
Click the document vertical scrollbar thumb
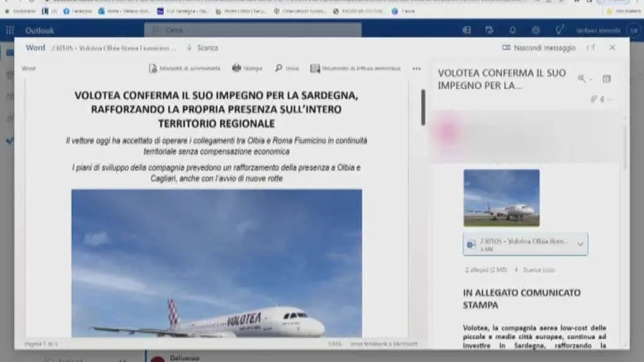423,107
